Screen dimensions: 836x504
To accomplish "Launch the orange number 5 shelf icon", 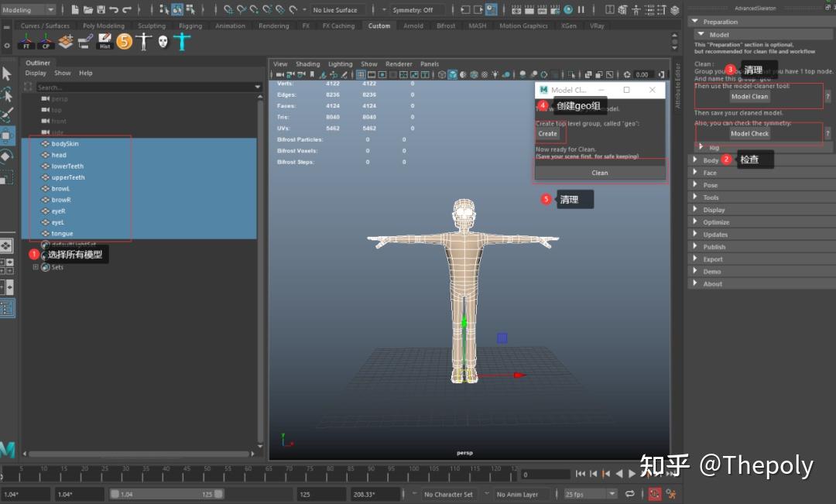I will [125, 42].
